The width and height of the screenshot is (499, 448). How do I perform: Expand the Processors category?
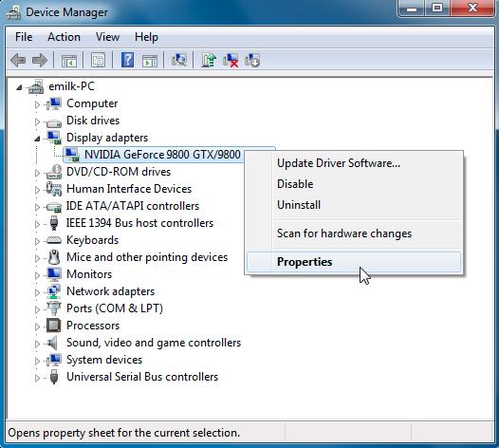pos(37,327)
